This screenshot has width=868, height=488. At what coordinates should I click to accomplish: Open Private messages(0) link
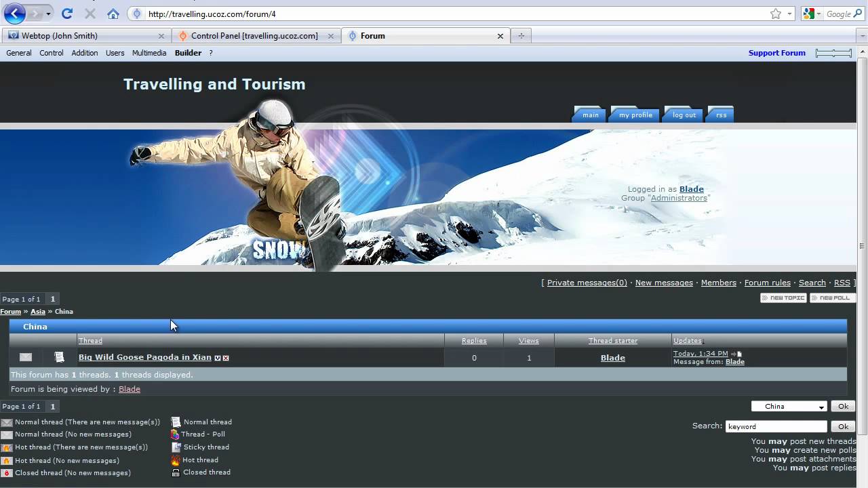587,283
